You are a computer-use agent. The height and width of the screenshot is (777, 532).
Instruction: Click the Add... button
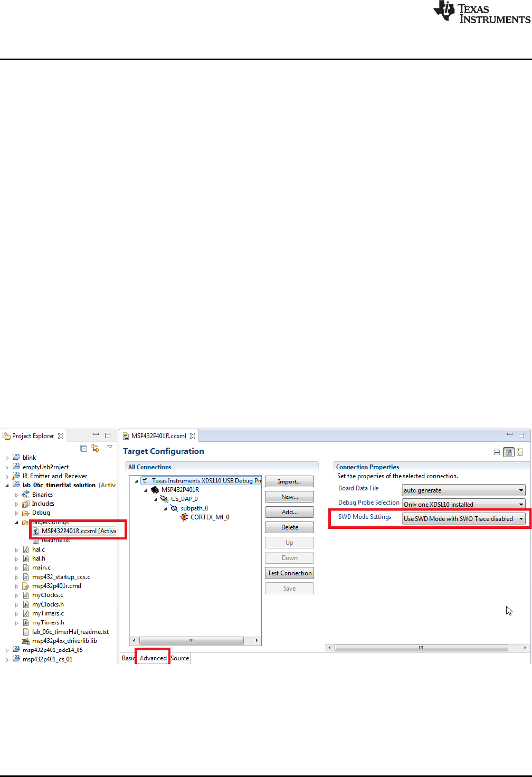(289, 512)
